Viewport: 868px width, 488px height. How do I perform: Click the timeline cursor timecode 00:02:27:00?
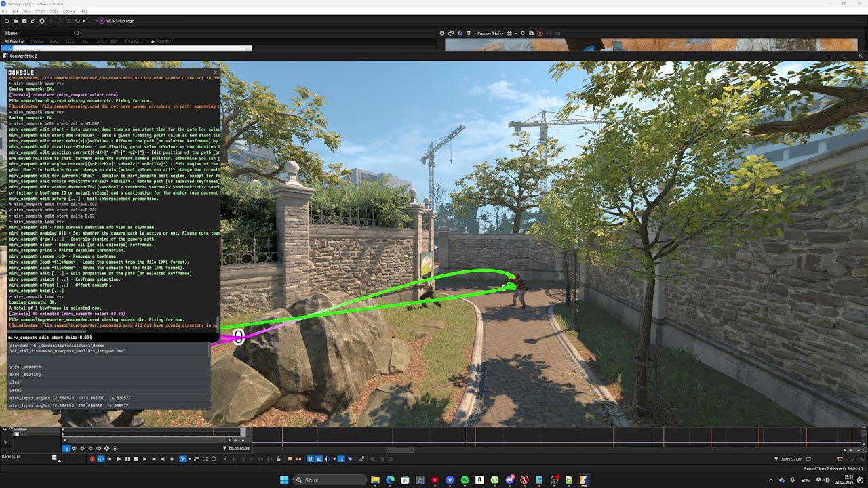[791, 459]
